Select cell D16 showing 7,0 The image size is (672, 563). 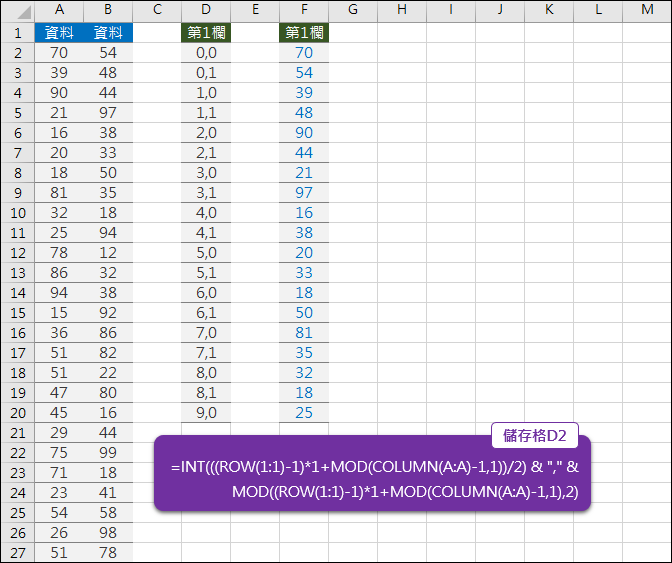(x=206, y=332)
